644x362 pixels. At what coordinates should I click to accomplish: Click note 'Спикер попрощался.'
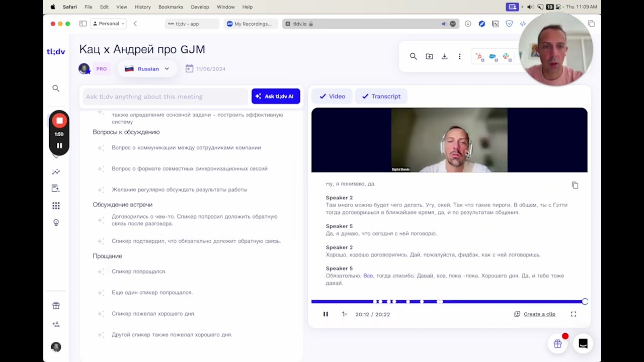click(x=139, y=271)
